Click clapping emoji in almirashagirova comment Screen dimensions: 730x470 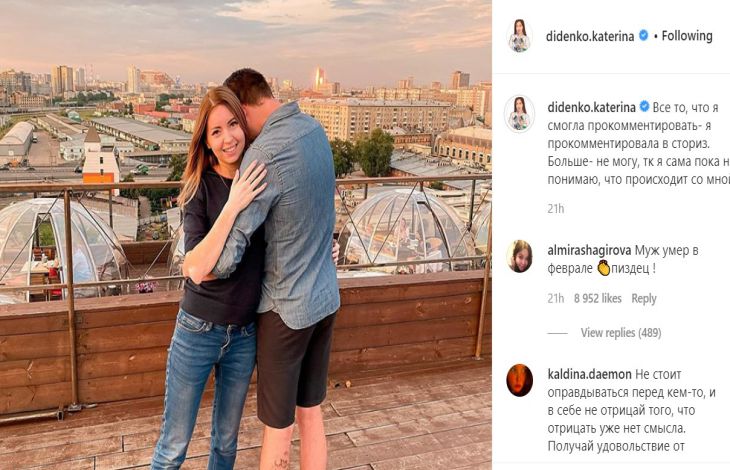click(604, 269)
